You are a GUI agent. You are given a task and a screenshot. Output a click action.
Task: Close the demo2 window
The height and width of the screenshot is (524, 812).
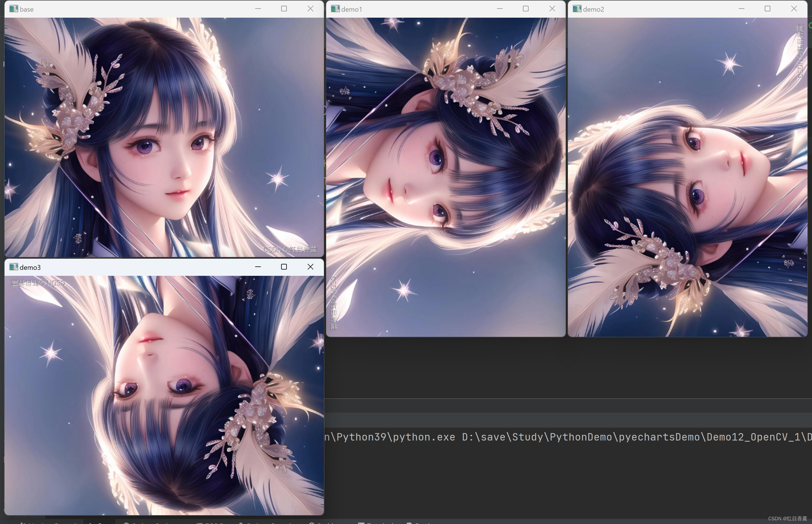coord(794,9)
